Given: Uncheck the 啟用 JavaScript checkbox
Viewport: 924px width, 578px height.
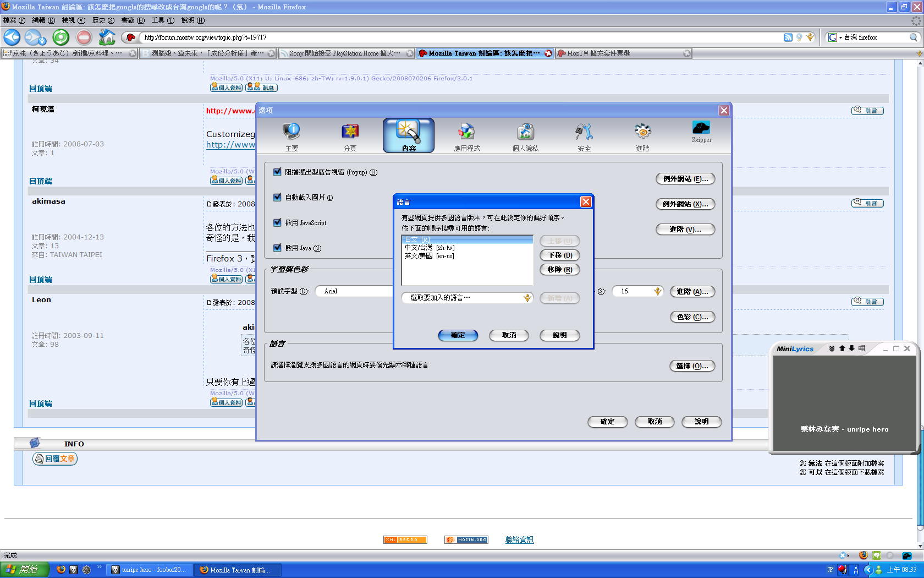Looking at the screenshot, I should pyautogui.click(x=277, y=223).
